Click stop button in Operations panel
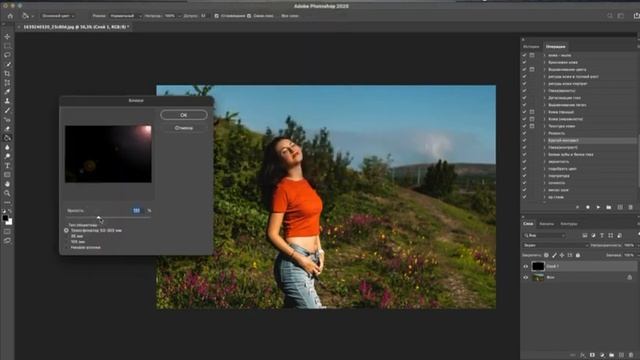 coord(577,207)
